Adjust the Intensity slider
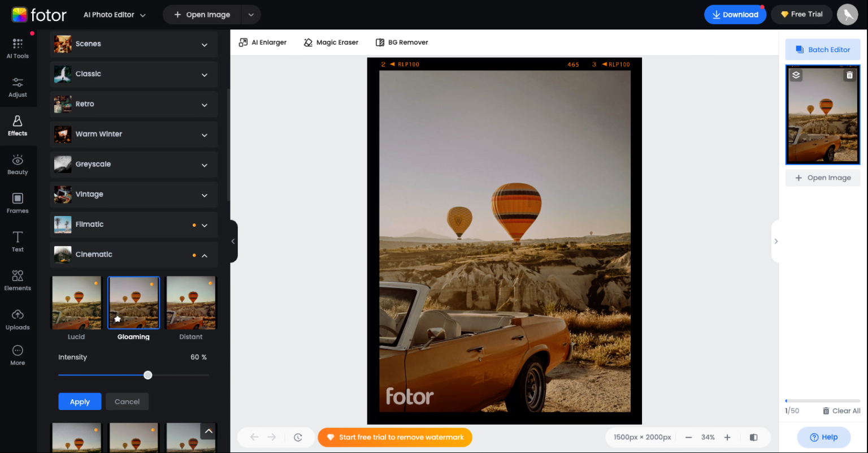Screen dimensions: 868x453 click(x=147, y=375)
